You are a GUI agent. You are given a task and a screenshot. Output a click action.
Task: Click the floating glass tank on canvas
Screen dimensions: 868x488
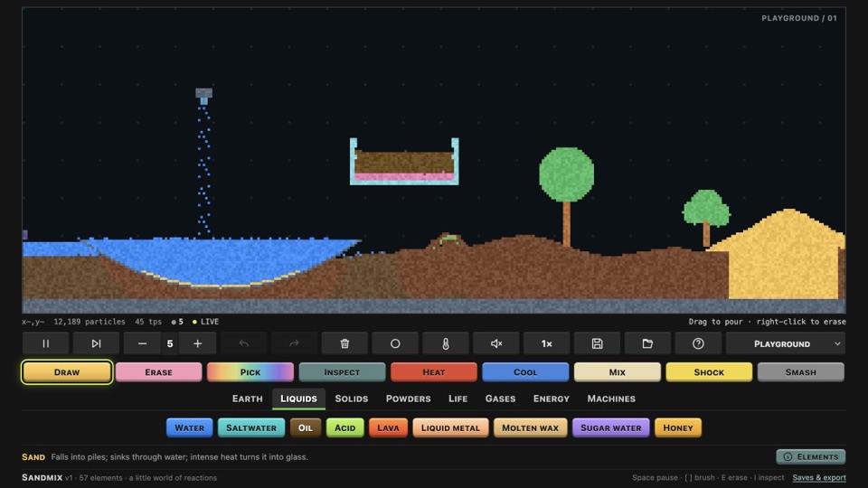[x=404, y=162]
